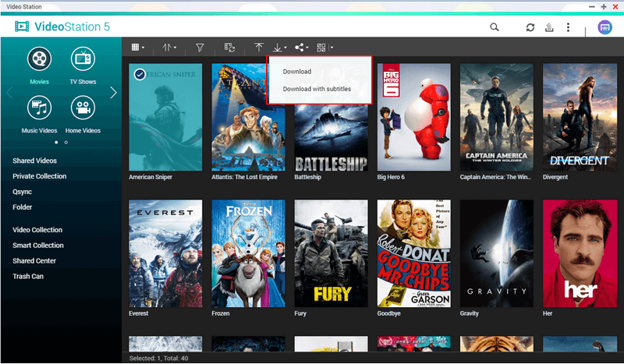The image size is (624, 364).
Task: Open the Home Videos category
Action: click(x=83, y=114)
